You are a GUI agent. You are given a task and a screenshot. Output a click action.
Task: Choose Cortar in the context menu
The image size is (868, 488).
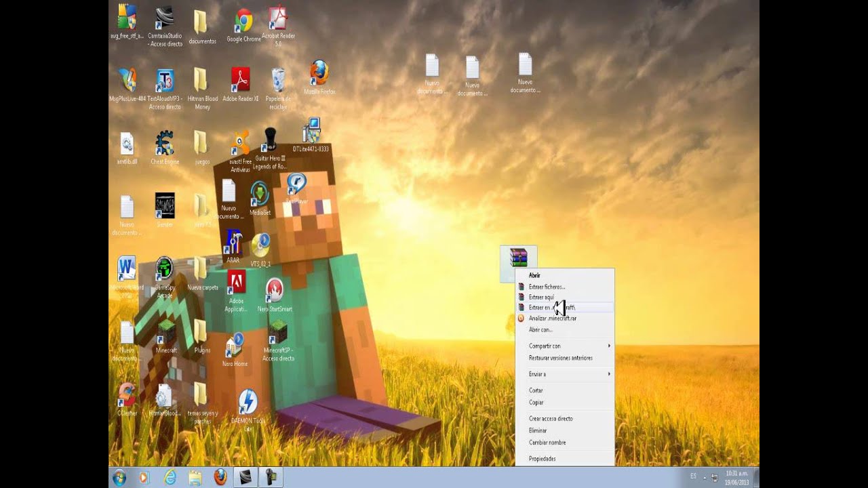tap(564, 390)
